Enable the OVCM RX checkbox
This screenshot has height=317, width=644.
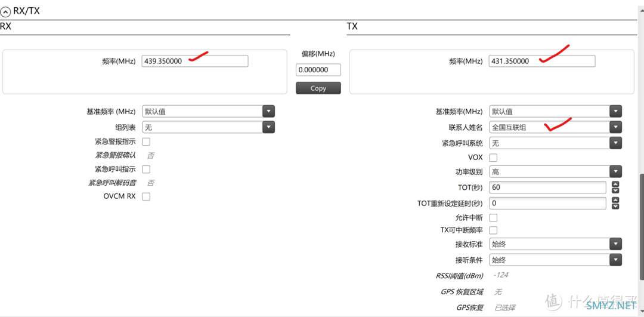(146, 196)
